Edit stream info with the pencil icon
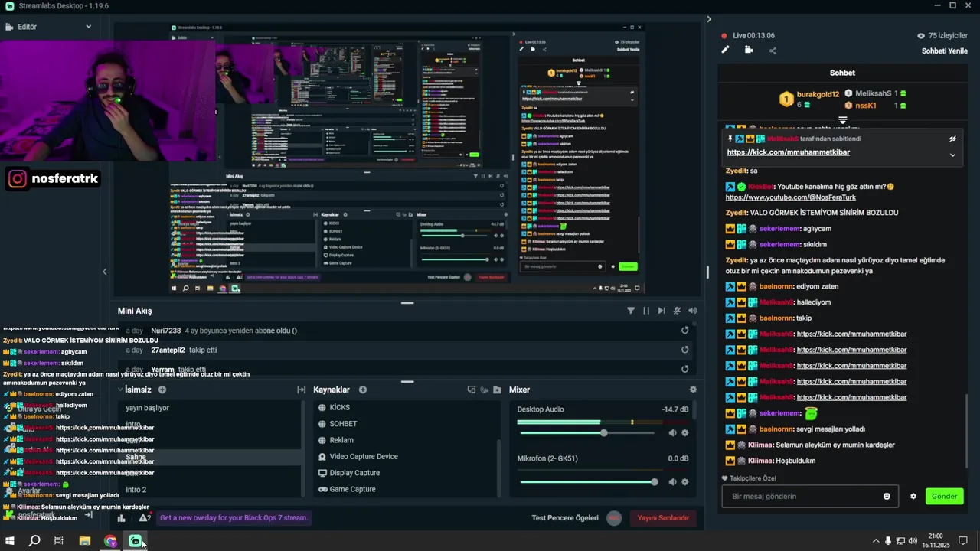980x551 pixels. click(x=725, y=50)
